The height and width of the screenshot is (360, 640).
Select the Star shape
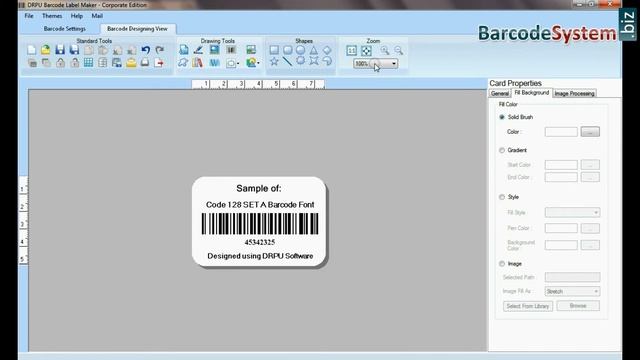(x=274, y=61)
